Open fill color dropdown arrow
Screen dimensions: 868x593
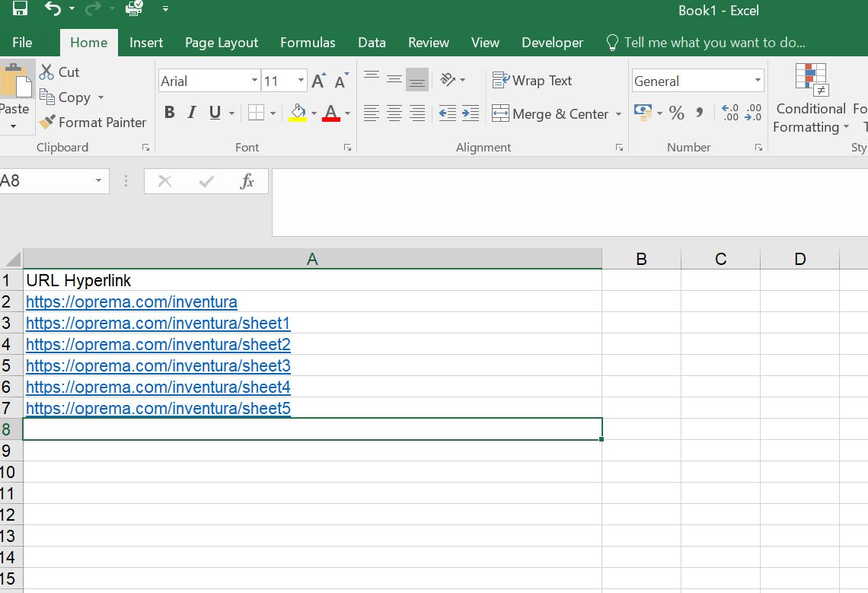[314, 113]
